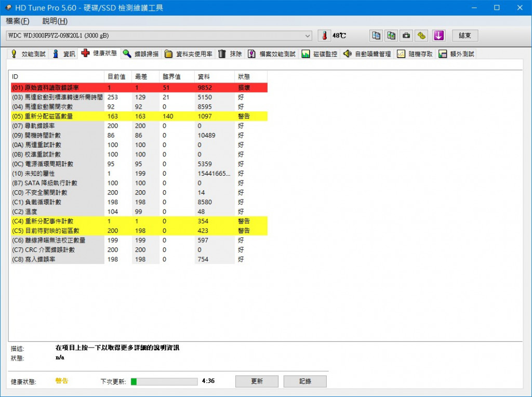Viewport: 532px width, 397px height.
Task: Click the copy screenshot to clipboard icon
Action: pyautogui.click(x=391, y=36)
